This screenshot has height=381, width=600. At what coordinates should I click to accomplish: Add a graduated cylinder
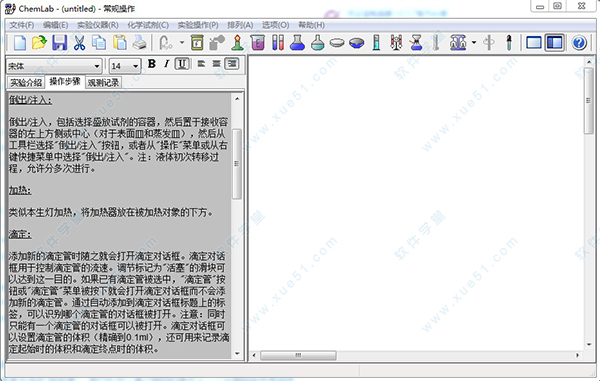(377, 42)
